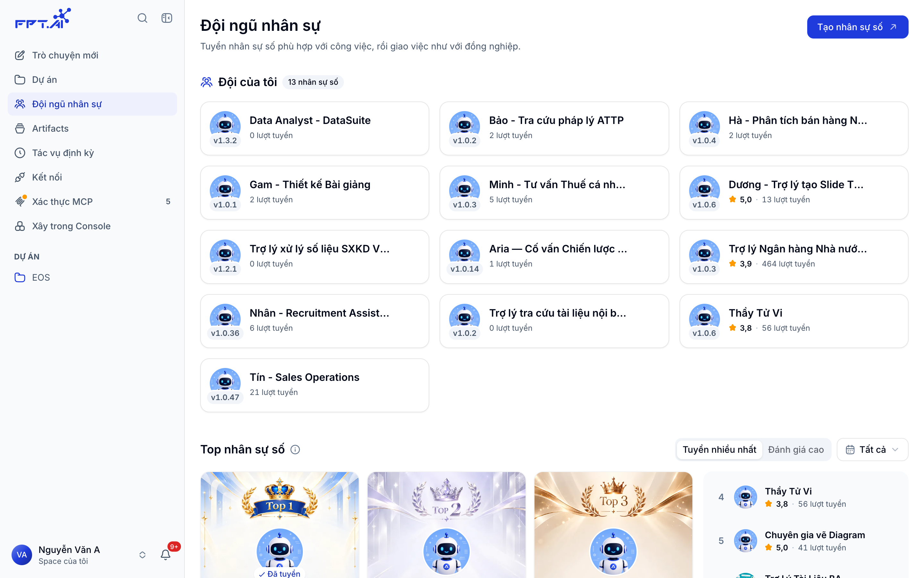Open Minh - Tư vấn Thuế card
Viewport: 924px width, 578px height.
[554, 193]
